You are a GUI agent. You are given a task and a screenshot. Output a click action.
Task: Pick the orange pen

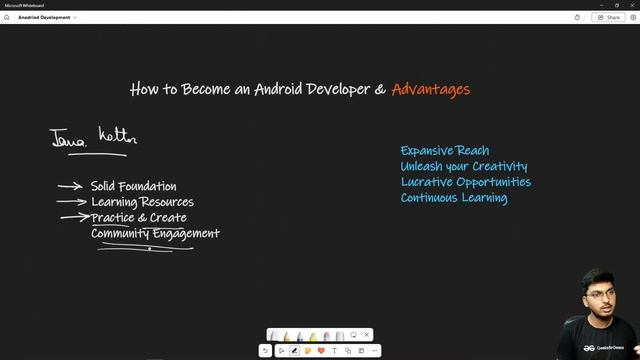click(287, 336)
